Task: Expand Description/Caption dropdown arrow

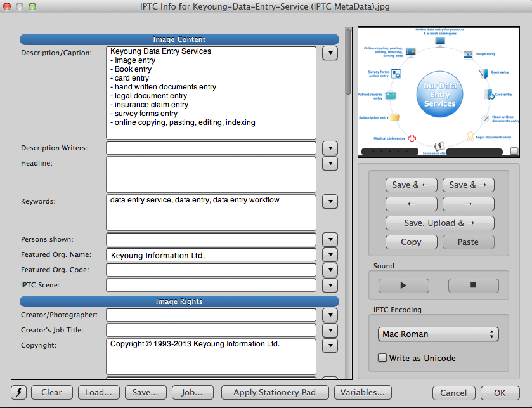Action: click(330, 53)
